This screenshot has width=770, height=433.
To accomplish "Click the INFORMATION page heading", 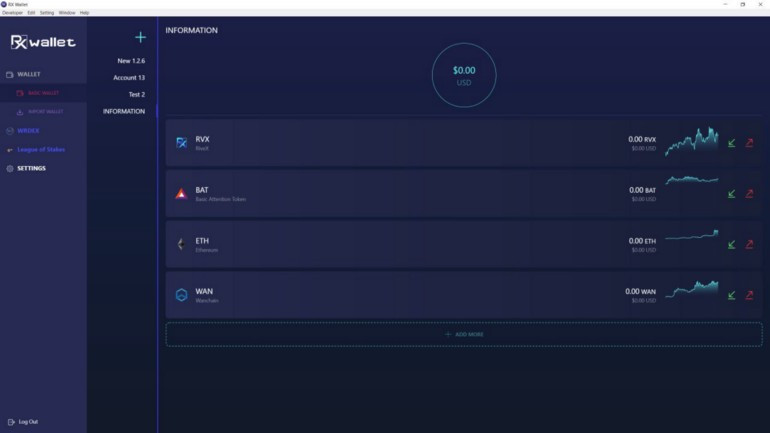I will (192, 30).
